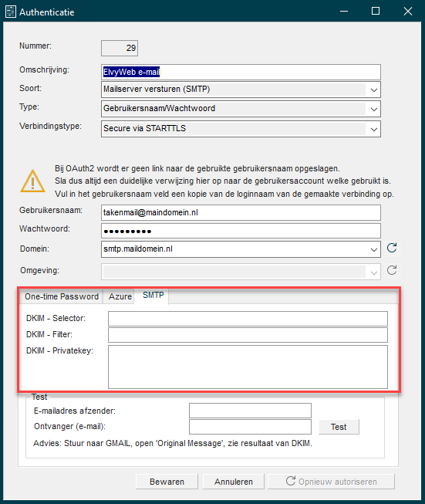Click the Authenticatie window title icon
This screenshot has width=425, height=504.
point(11,12)
